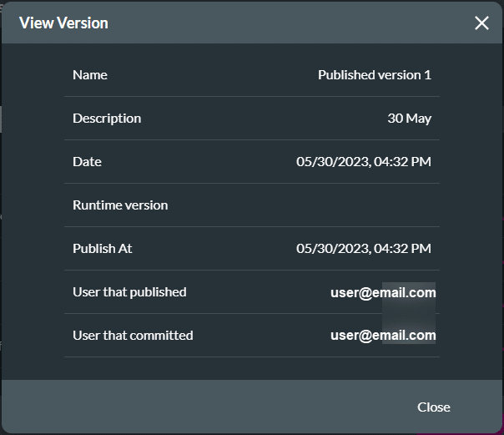
Task: Click the Publish At timestamp value
Action: (x=364, y=249)
